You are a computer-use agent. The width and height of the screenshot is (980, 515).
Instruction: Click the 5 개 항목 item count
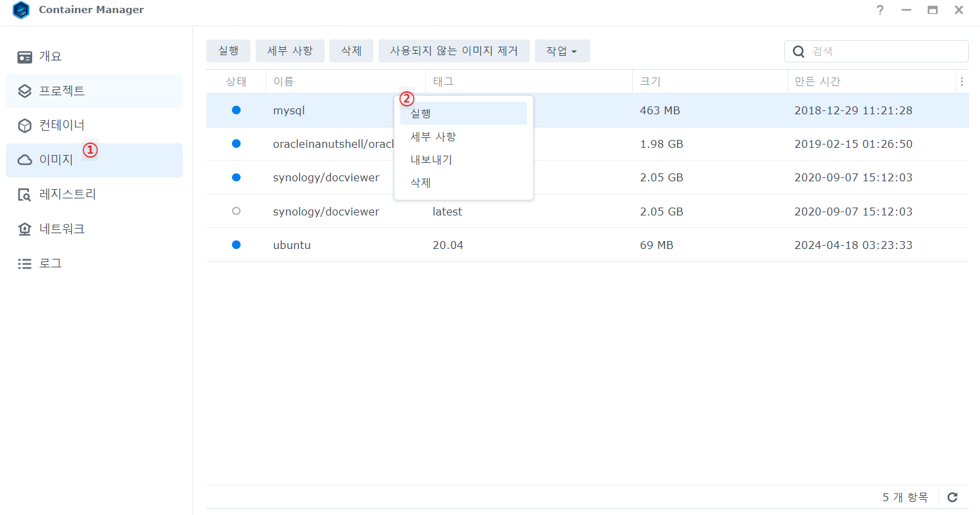coord(905,497)
